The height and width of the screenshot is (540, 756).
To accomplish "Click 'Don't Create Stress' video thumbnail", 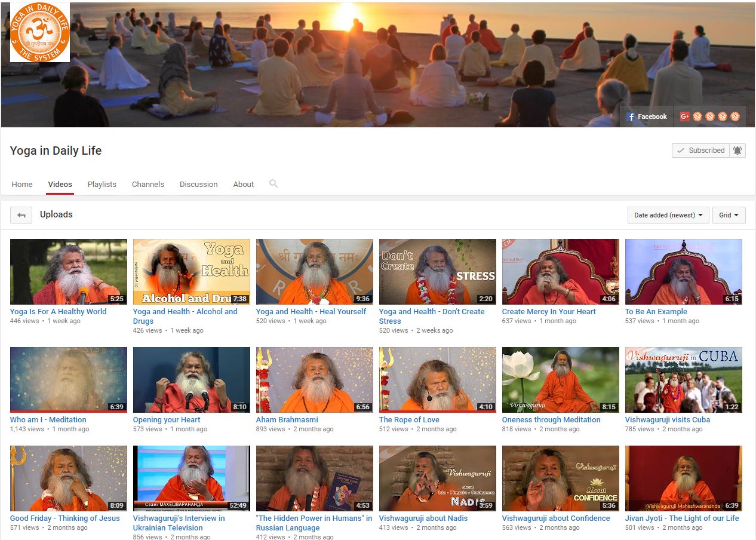I will [x=437, y=272].
